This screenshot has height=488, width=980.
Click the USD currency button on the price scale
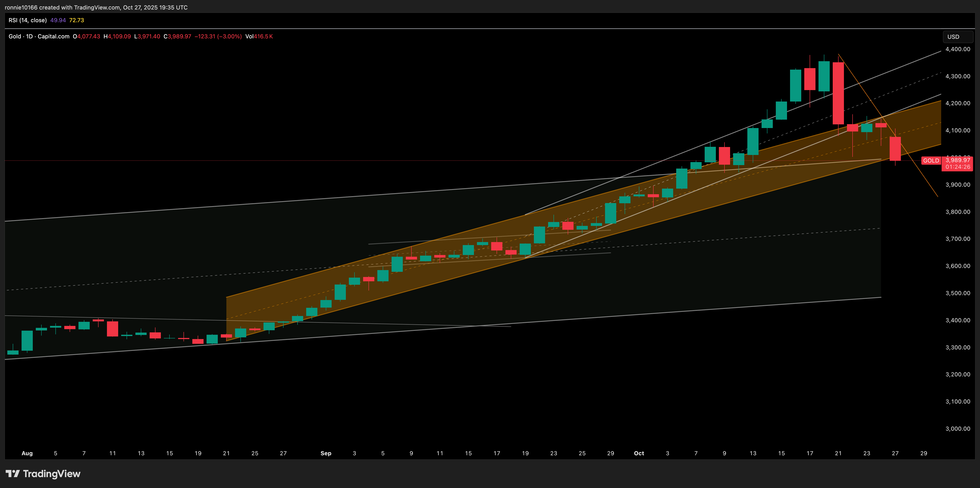957,37
